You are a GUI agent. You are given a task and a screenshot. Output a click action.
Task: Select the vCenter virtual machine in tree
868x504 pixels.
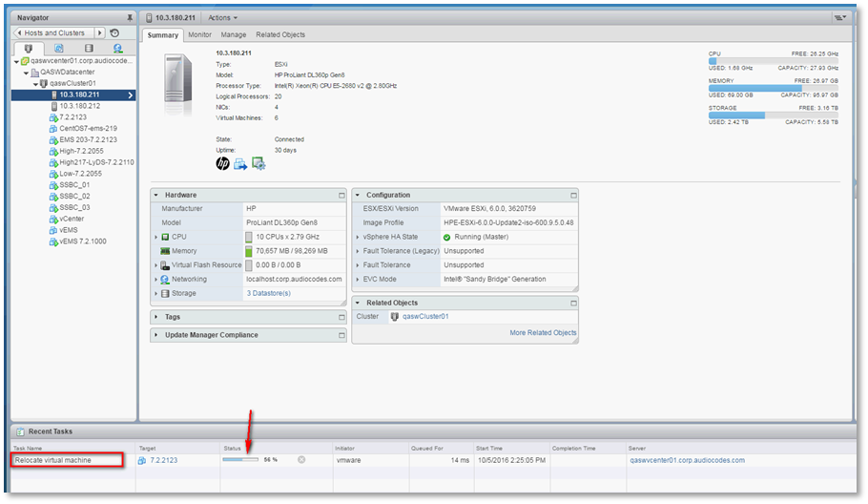coord(72,219)
